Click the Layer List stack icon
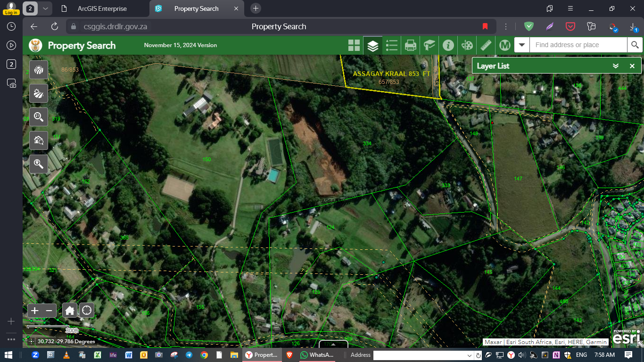 372,45
